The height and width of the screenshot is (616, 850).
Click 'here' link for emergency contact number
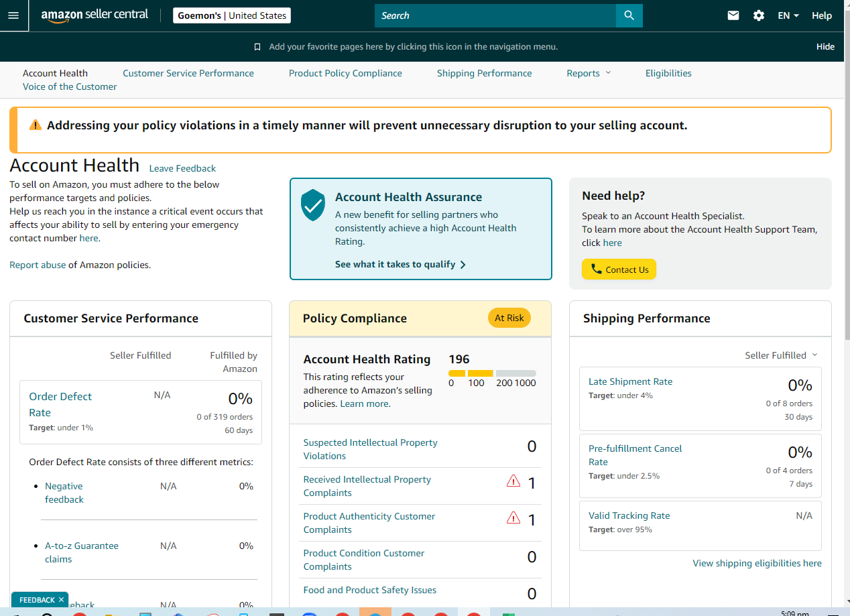(88, 238)
